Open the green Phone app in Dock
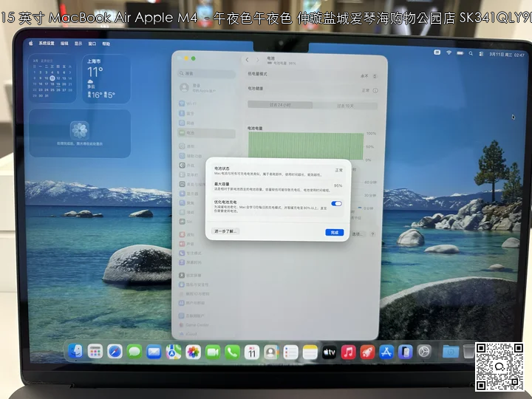The image size is (532, 399). point(232,352)
